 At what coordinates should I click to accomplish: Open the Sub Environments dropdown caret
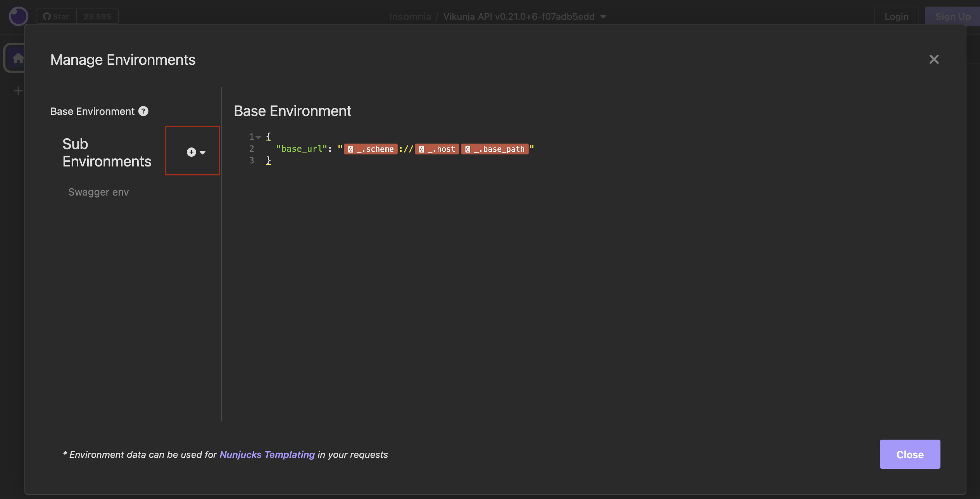pos(202,152)
